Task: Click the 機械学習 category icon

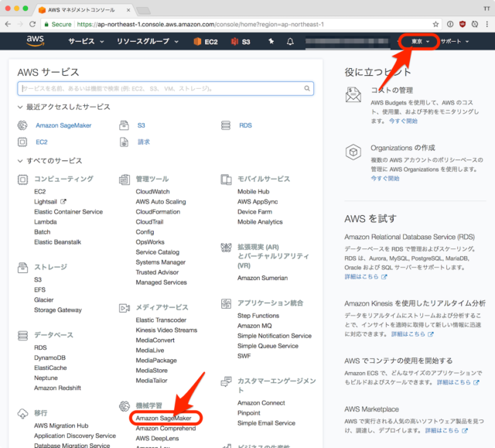Action: 125,406
